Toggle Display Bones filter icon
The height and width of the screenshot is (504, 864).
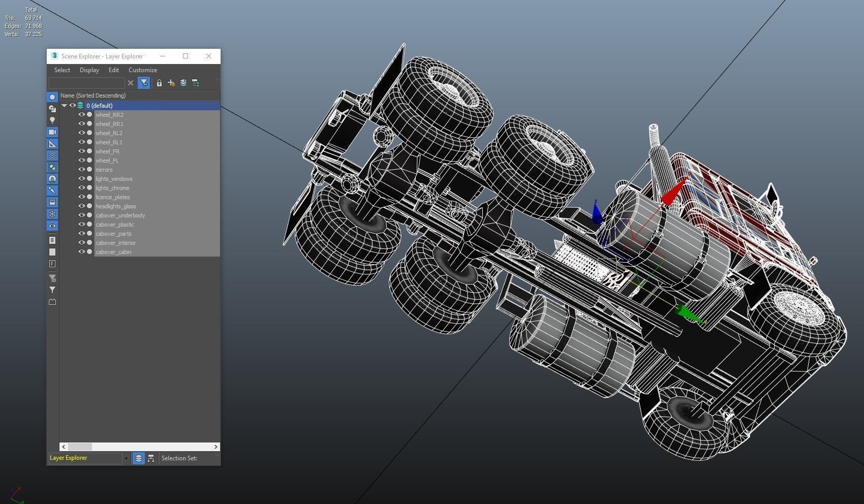tap(52, 191)
